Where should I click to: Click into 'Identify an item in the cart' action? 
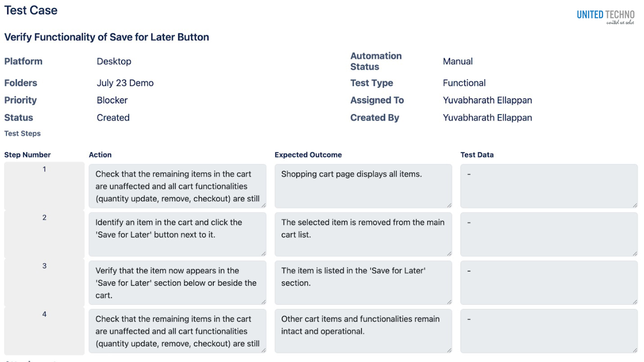pos(177,234)
